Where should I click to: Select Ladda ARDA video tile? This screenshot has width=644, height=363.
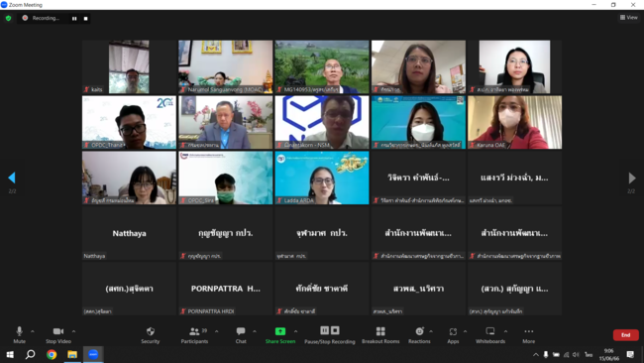tap(322, 178)
